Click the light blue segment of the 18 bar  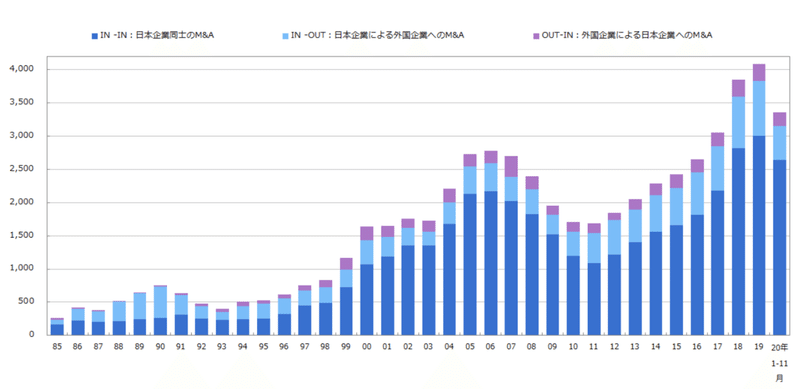[738, 122]
